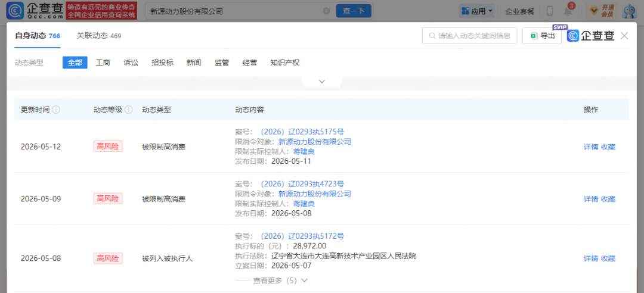Screen dimensions: 644x293
Task: Switch to the 关联动态 469 tab
Action: pyautogui.click(x=98, y=36)
